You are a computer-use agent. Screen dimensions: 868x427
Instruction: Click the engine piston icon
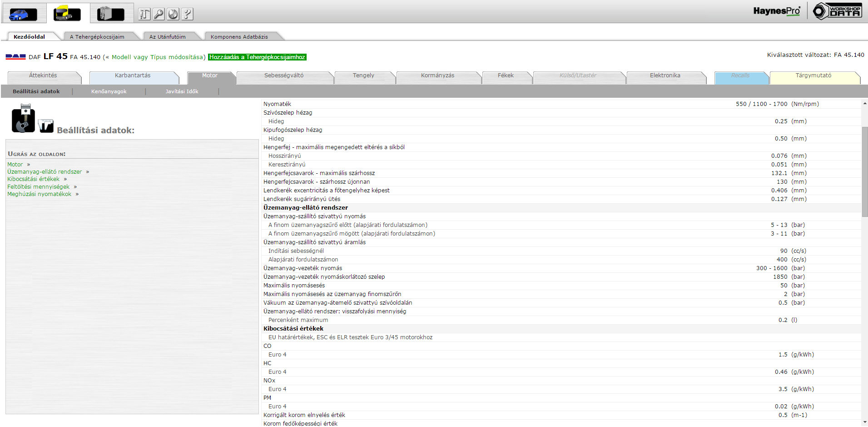23,119
